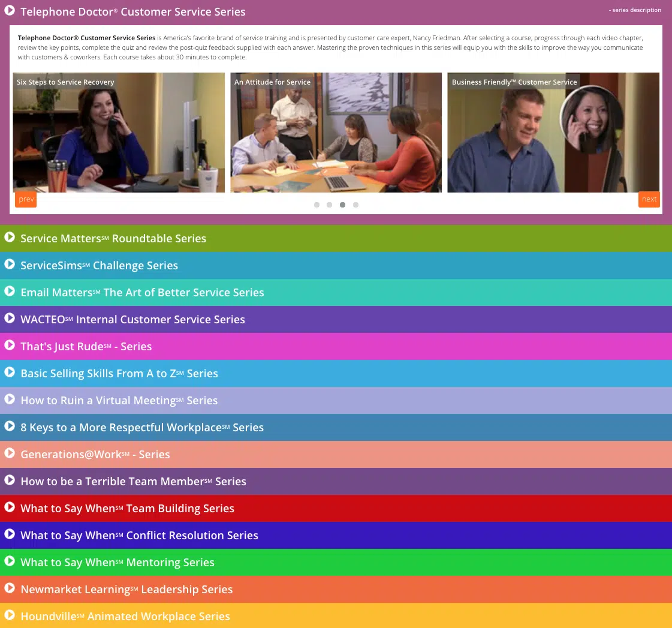672x628 pixels.
Task: Go to second carousel page dot
Action: (x=329, y=205)
